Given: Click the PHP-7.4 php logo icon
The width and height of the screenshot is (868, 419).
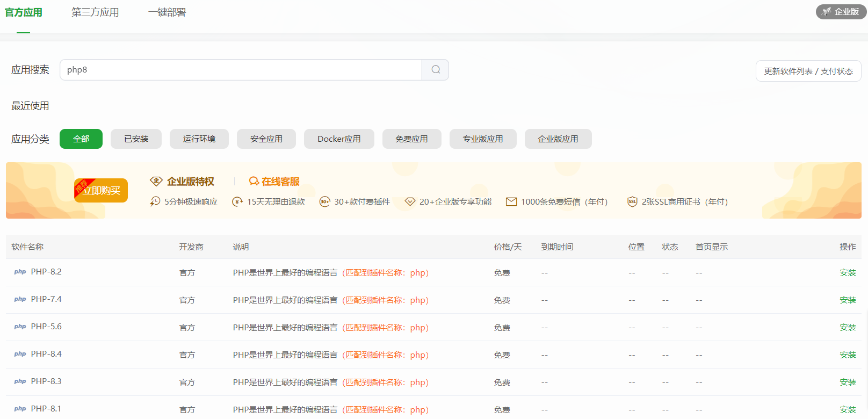Looking at the screenshot, I should pos(20,299).
